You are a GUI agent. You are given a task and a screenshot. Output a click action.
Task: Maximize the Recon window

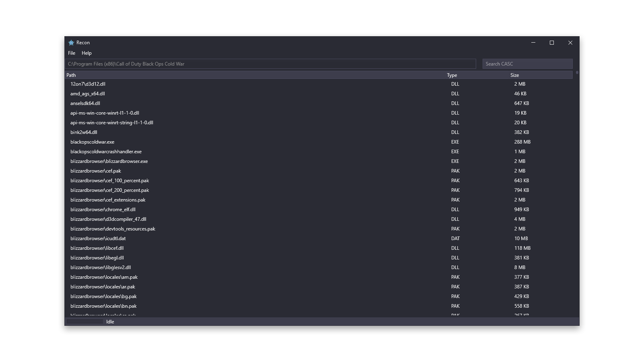point(552,43)
